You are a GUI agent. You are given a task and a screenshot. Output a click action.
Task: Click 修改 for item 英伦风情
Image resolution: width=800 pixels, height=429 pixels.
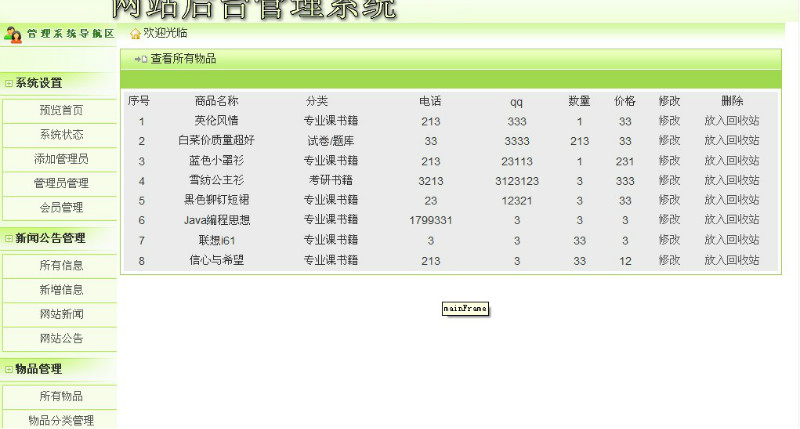[x=669, y=121]
